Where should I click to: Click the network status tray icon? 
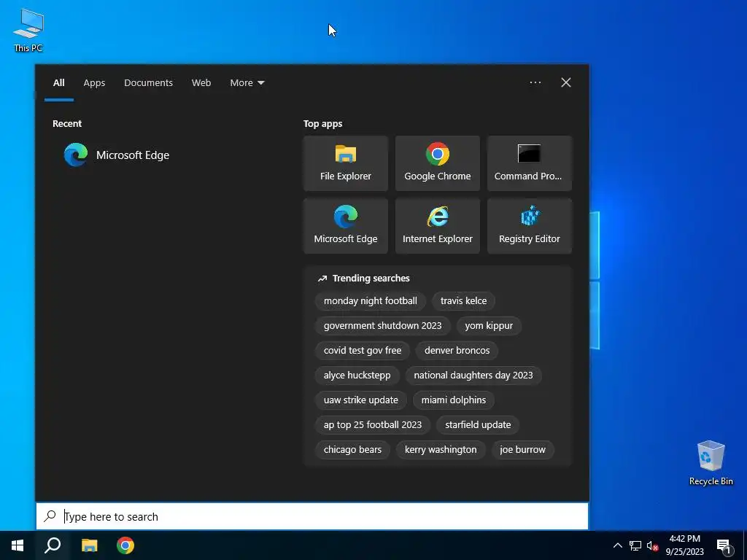click(x=635, y=545)
